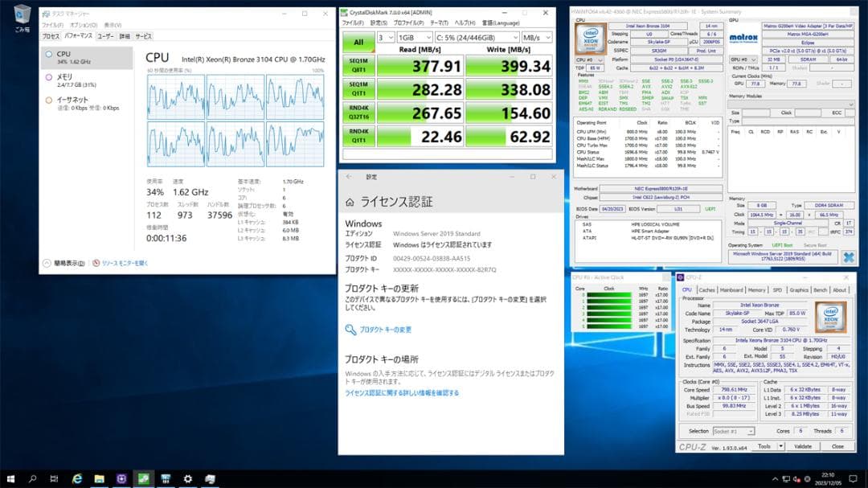Click the taskbar search icon

[33, 478]
